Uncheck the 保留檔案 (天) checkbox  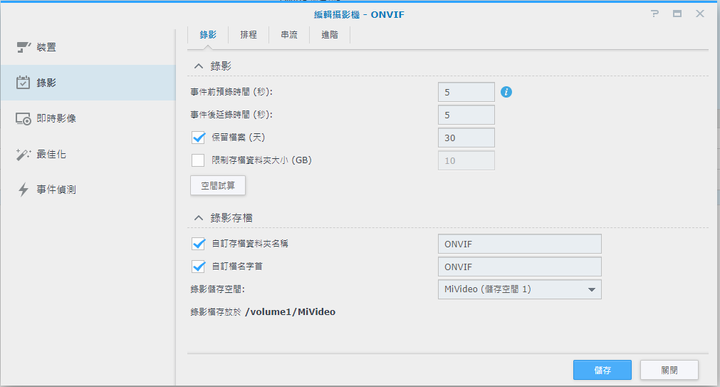coord(198,137)
